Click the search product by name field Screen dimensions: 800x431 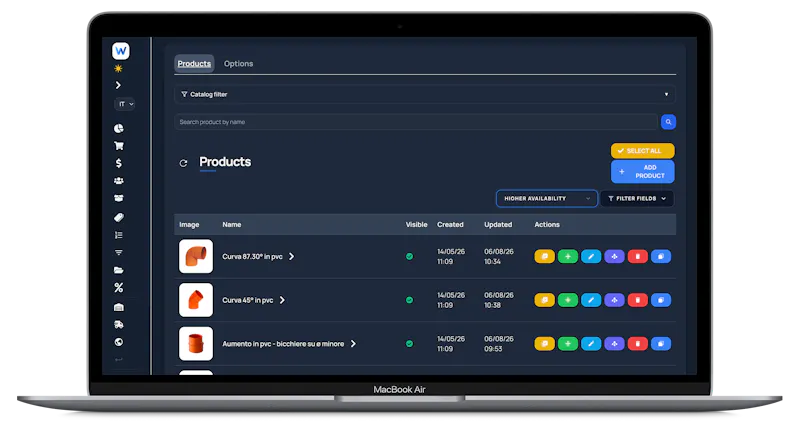(x=416, y=122)
